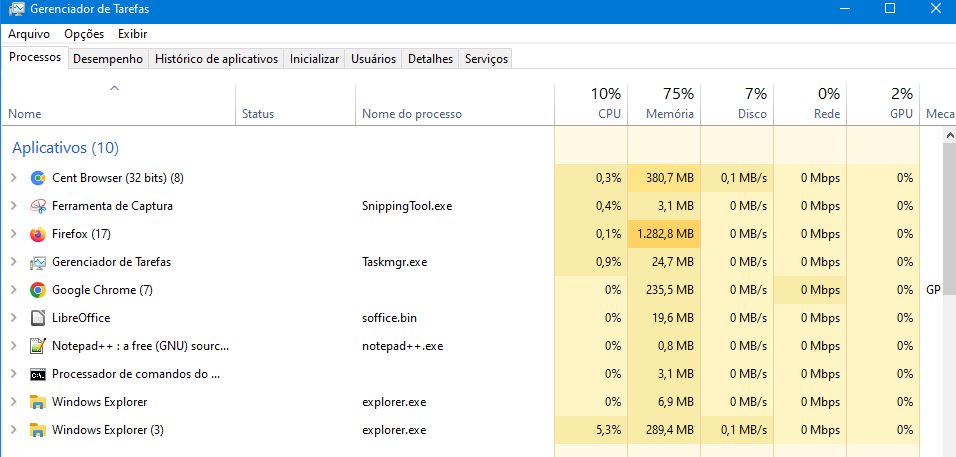
Task: Click the Notepad++ process icon
Action: [38, 346]
